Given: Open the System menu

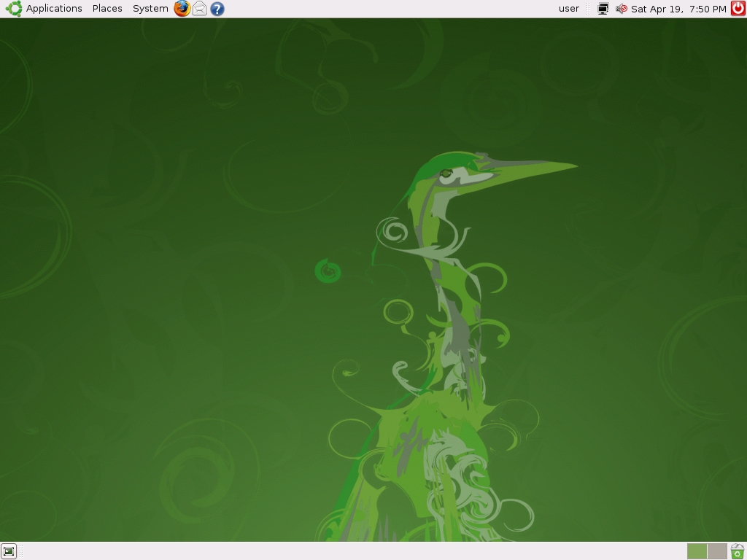Looking at the screenshot, I should tap(150, 9).
